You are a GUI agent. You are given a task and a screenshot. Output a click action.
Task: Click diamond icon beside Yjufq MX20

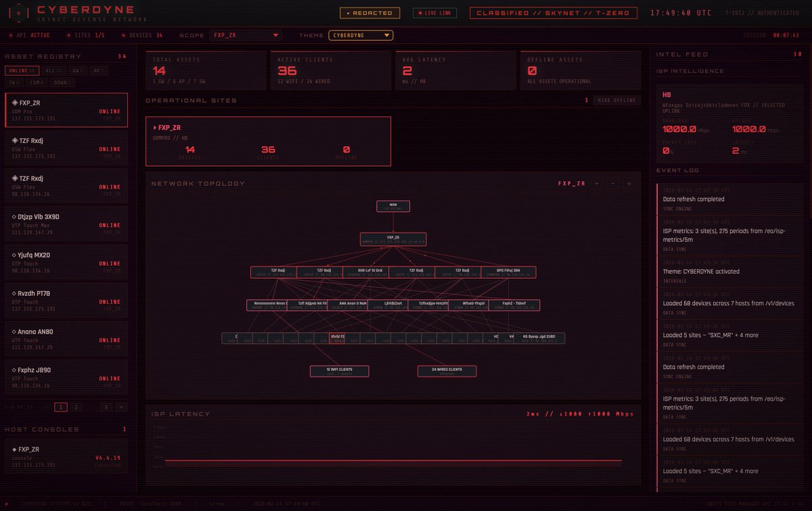tap(15, 255)
